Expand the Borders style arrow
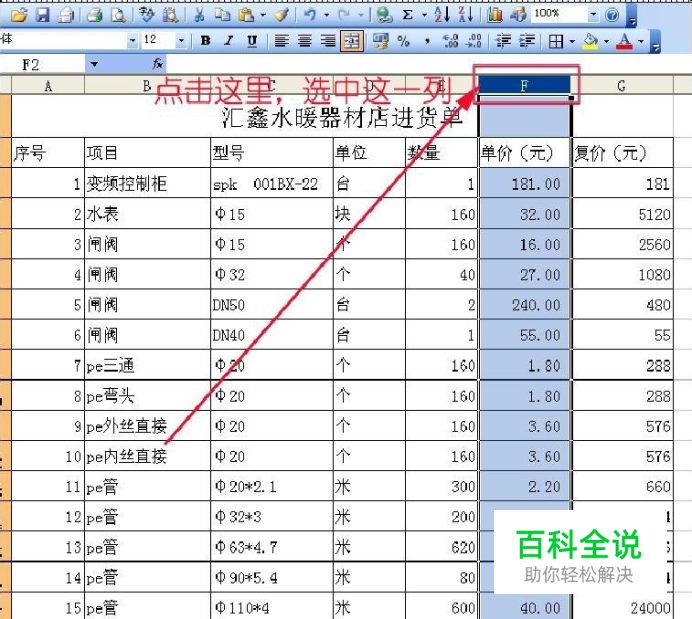Viewport: 692px width, 619px height. [x=572, y=41]
